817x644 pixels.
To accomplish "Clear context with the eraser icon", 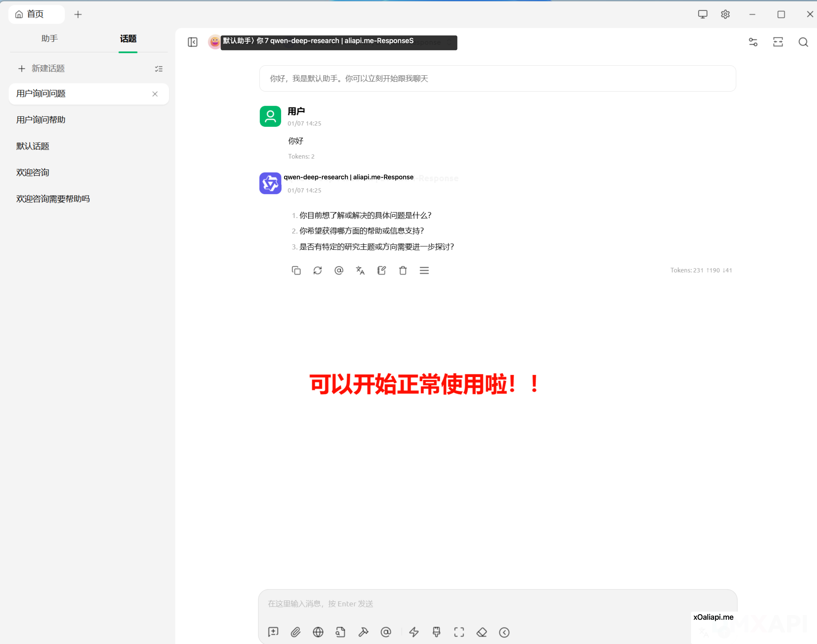I will pyautogui.click(x=482, y=632).
